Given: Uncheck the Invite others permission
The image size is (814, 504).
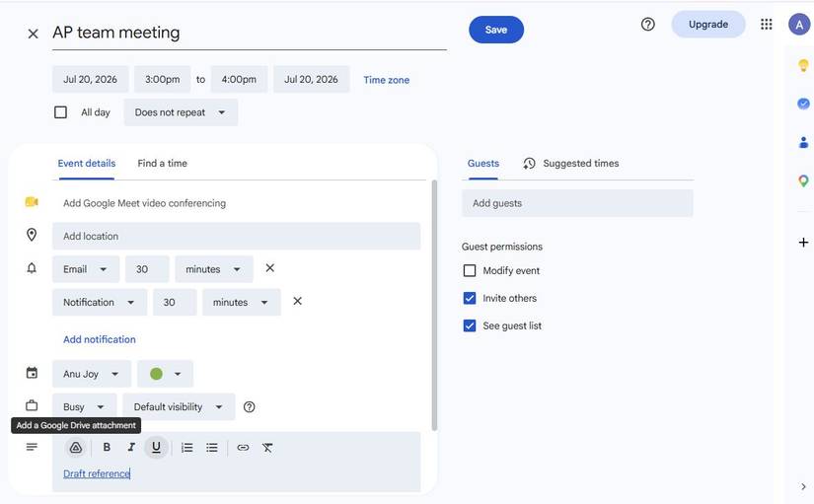Looking at the screenshot, I should click(470, 298).
